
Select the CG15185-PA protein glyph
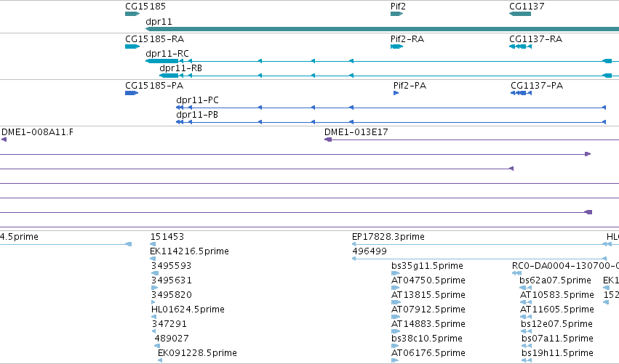pos(132,93)
